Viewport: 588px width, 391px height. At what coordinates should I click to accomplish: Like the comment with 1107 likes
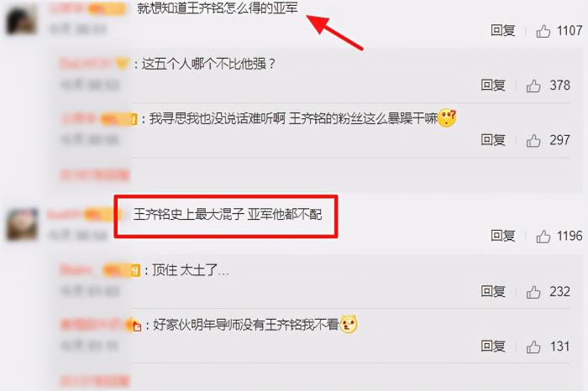[x=543, y=31]
